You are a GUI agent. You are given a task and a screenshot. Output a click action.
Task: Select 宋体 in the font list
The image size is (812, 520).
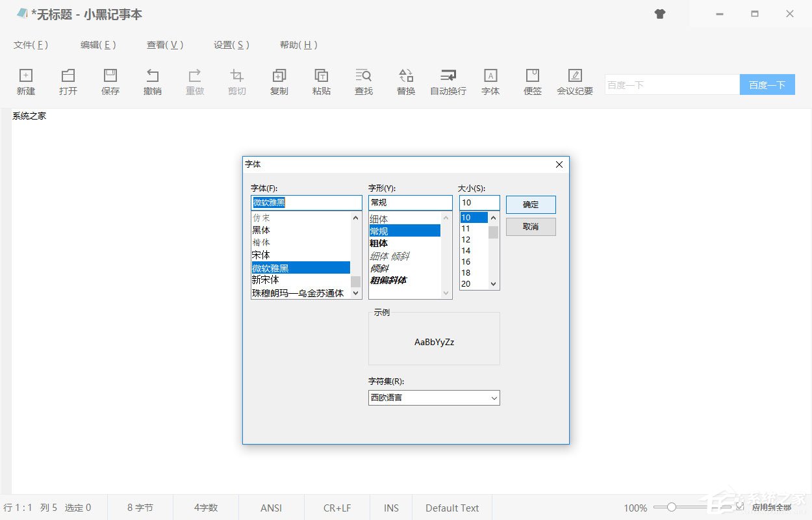click(x=261, y=255)
